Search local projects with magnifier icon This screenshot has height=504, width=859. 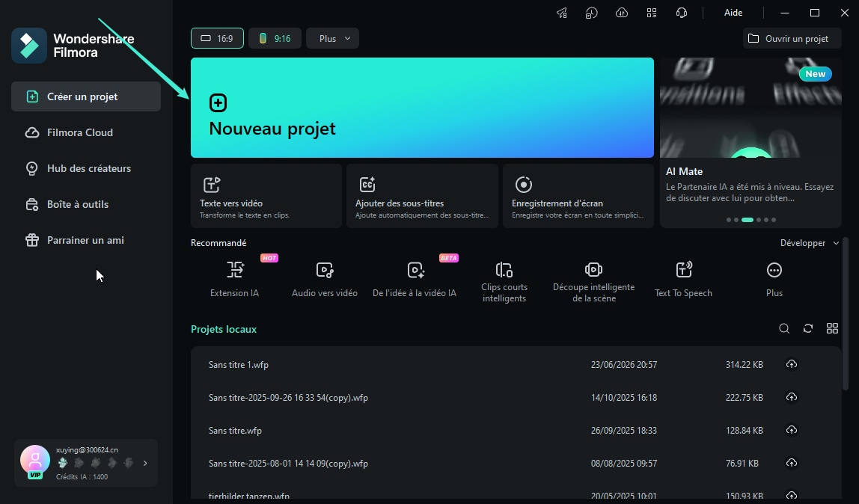coord(784,328)
